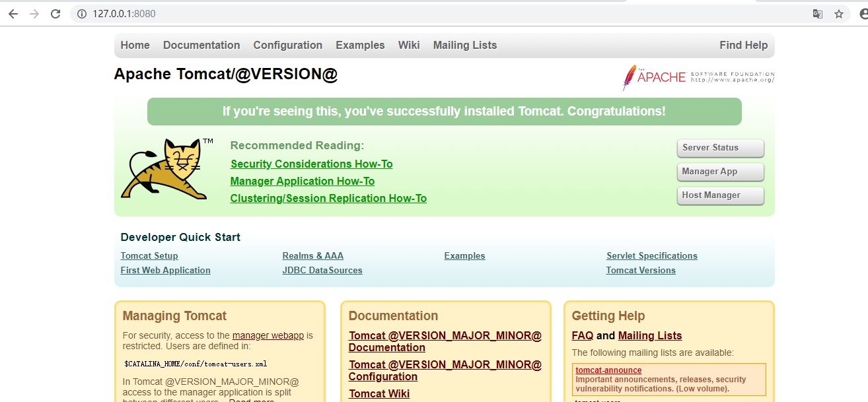868x402 pixels.
Task: Click the "The following mailing lists are available" text
Action: (653, 352)
